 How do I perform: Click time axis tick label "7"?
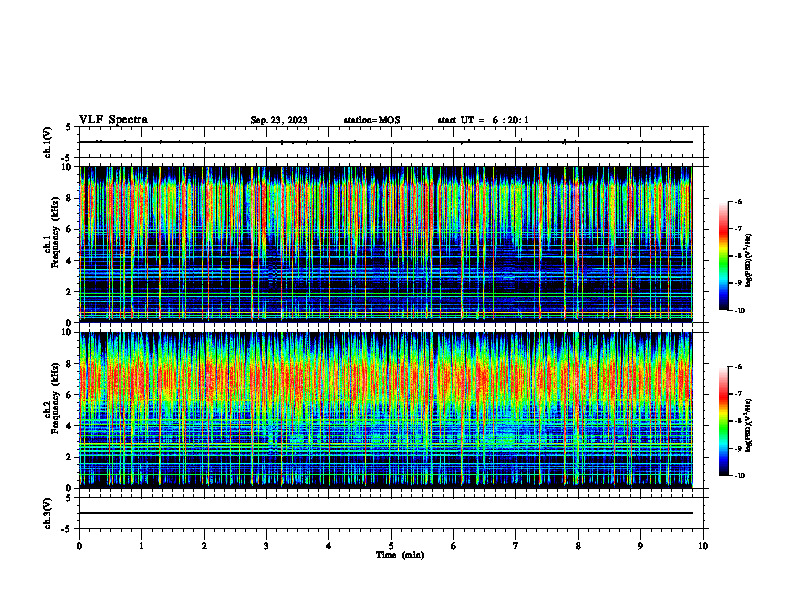516,546
